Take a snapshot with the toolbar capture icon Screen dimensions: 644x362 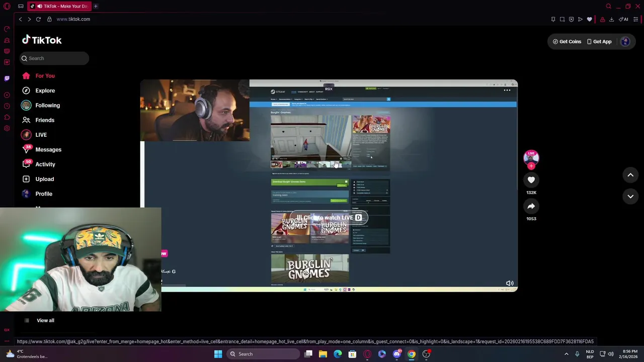562,19
